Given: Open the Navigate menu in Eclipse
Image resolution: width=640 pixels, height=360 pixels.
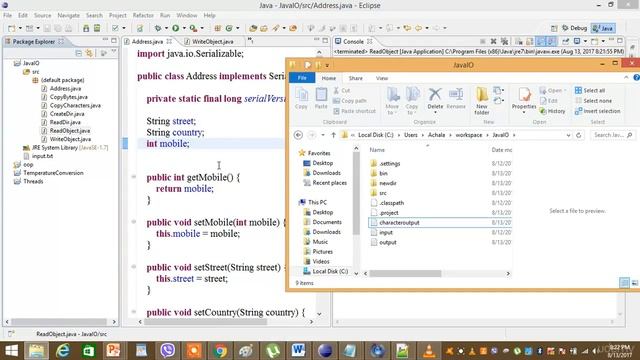Looking at the screenshot, I should click(69, 15).
